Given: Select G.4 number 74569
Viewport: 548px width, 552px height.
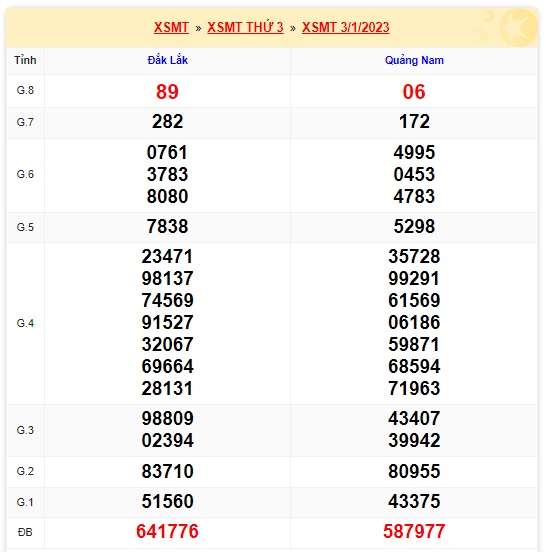Looking at the screenshot, I should tap(168, 300).
